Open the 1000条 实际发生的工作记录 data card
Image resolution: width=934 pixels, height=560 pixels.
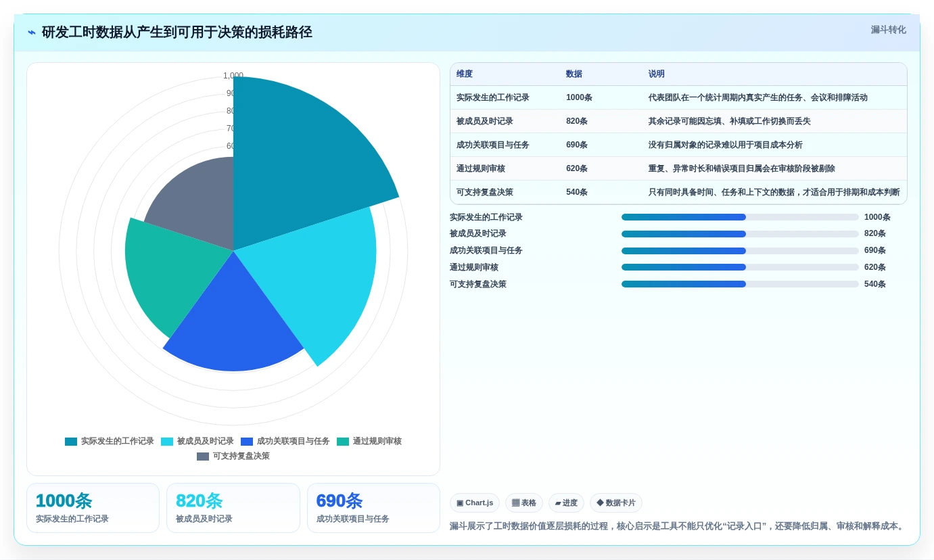tap(93, 508)
